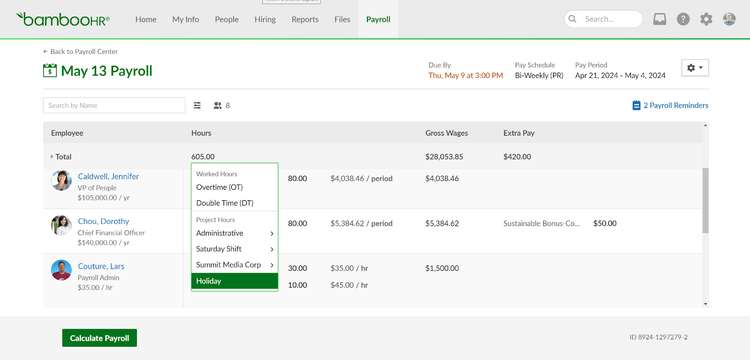
Task: Go back to Payroll Center
Action: pyautogui.click(x=80, y=51)
